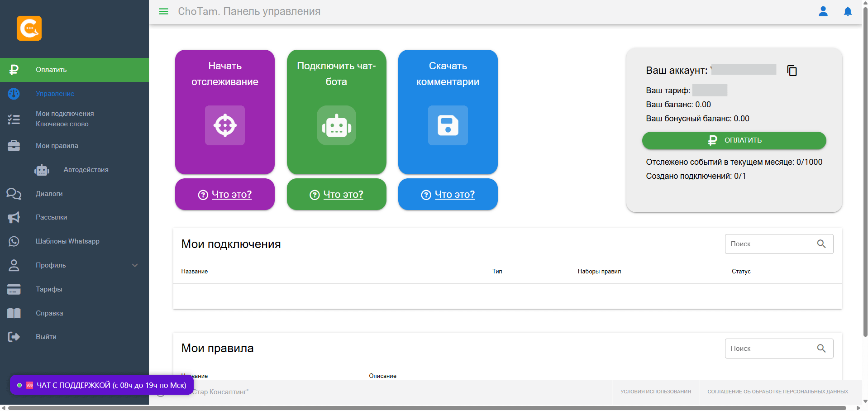Viewport: 868px width, 411px height.
Task: Open notifications bell icon
Action: coord(847,11)
